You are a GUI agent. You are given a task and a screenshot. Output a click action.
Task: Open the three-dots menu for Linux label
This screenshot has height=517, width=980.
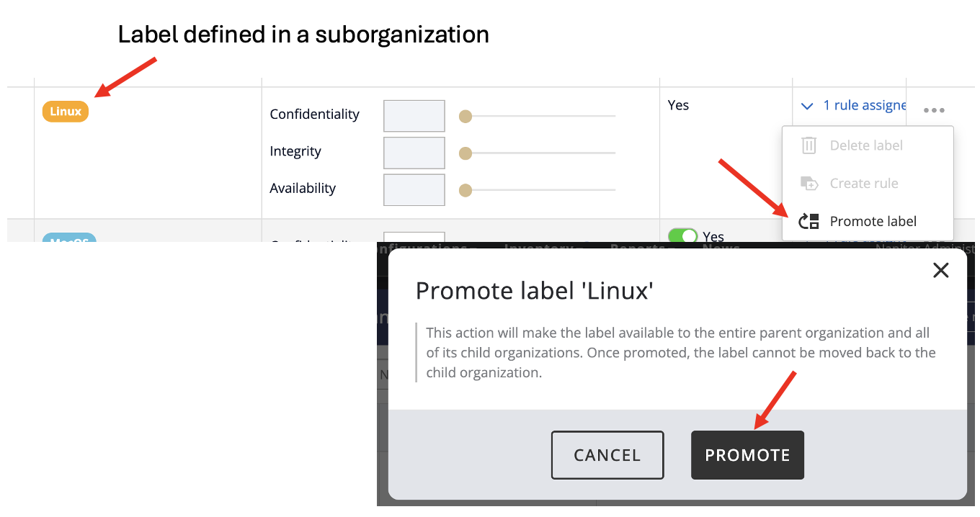[x=934, y=110]
